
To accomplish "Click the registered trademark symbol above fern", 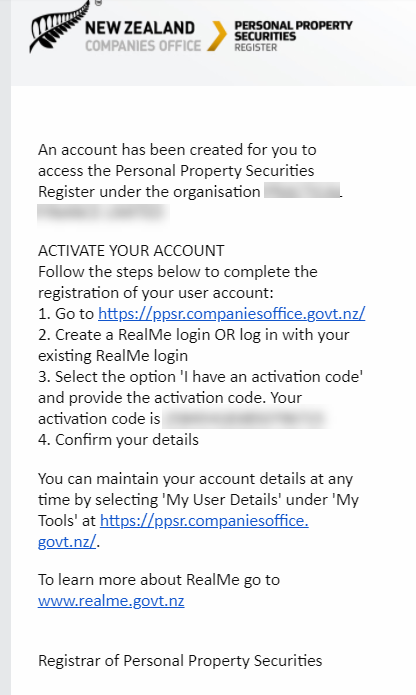I will tap(98, 3).
